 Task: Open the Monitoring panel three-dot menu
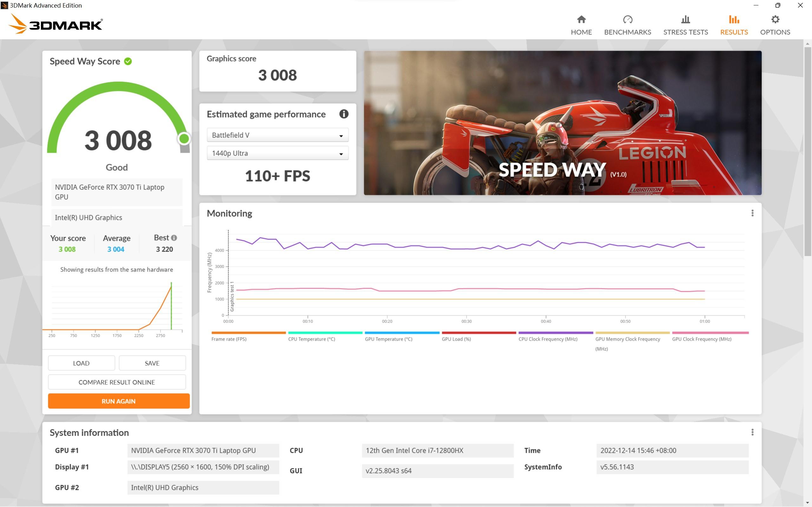pyautogui.click(x=752, y=213)
